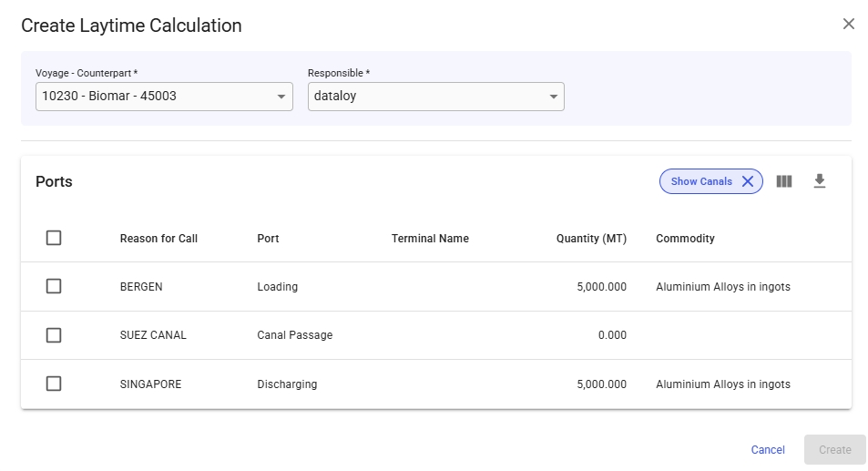Select the SUEZ CANAL row checkbox

point(54,335)
